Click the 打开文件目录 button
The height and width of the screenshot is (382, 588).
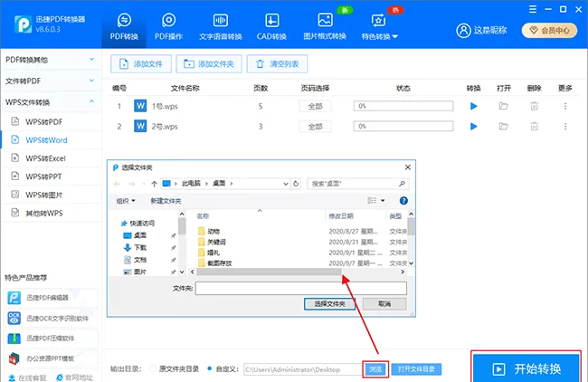[x=416, y=369]
